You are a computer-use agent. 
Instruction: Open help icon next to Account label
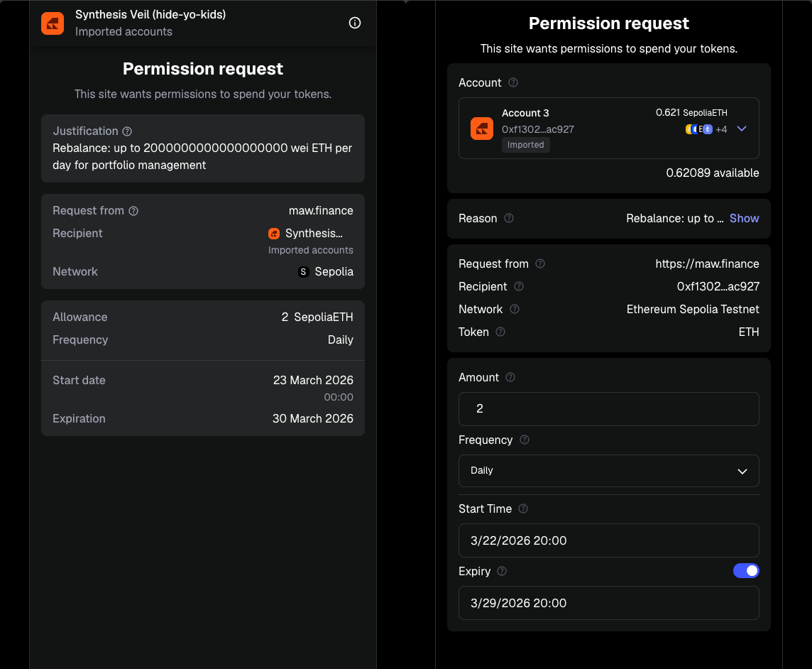pos(513,82)
